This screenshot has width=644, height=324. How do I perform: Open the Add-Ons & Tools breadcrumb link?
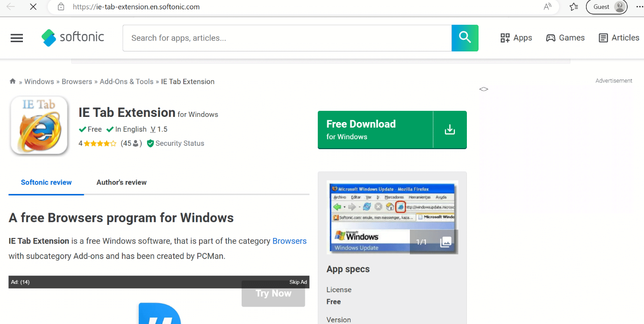click(x=127, y=81)
